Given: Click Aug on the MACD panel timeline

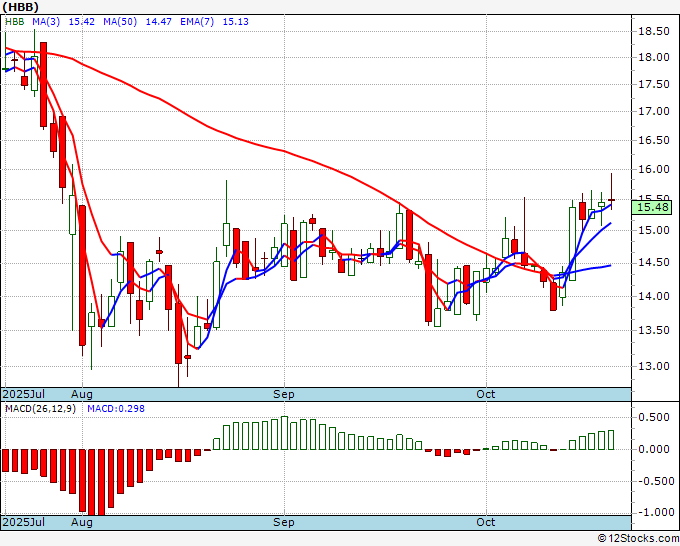Looking at the screenshot, I should [x=82, y=522].
